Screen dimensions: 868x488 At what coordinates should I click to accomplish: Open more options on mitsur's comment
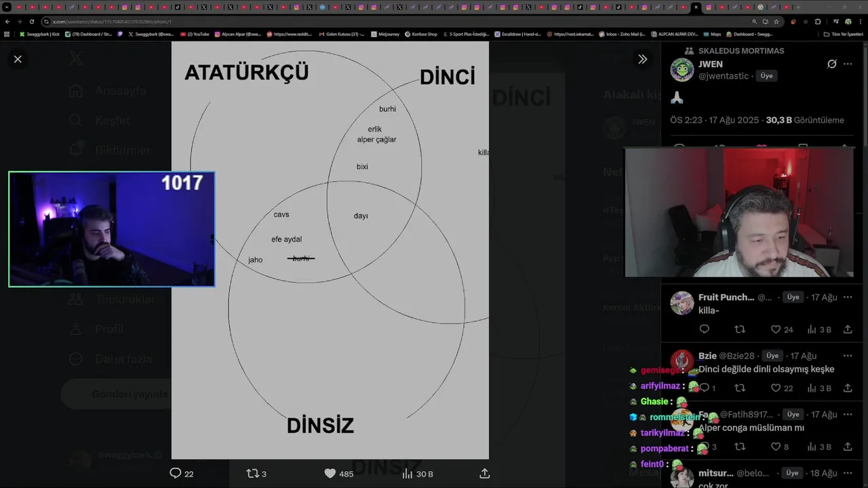click(848, 473)
